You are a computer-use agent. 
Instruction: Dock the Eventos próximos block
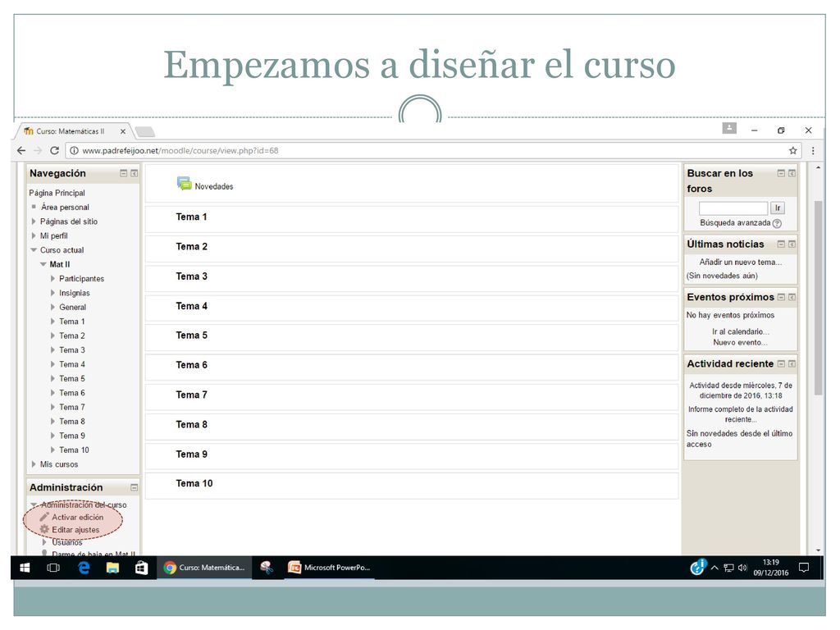coord(792,297)
